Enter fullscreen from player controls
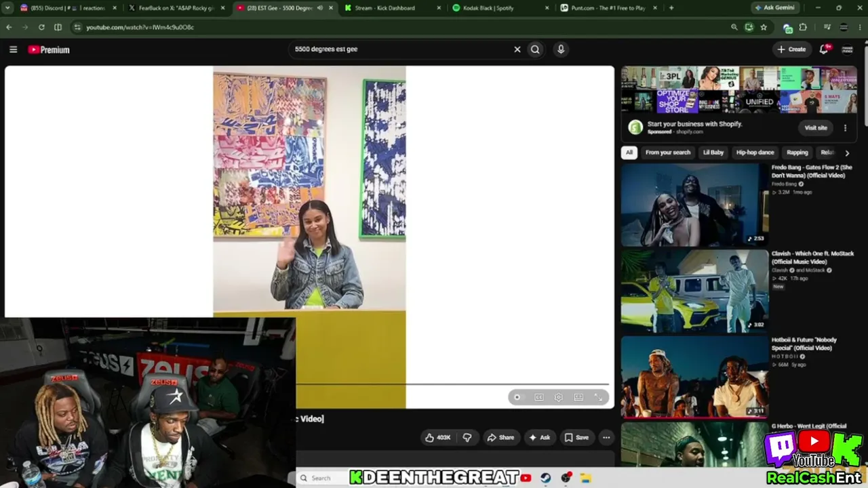 pos(599,397)
